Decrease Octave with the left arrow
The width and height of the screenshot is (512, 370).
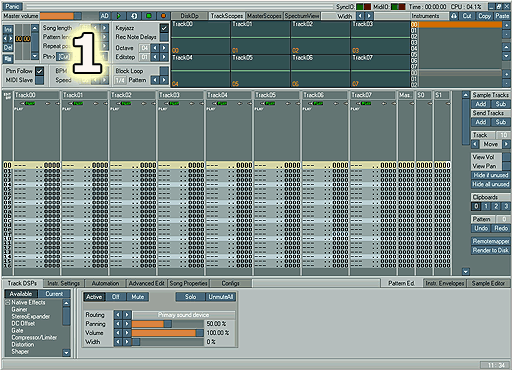pyautogui.click(x=155, y=48)
